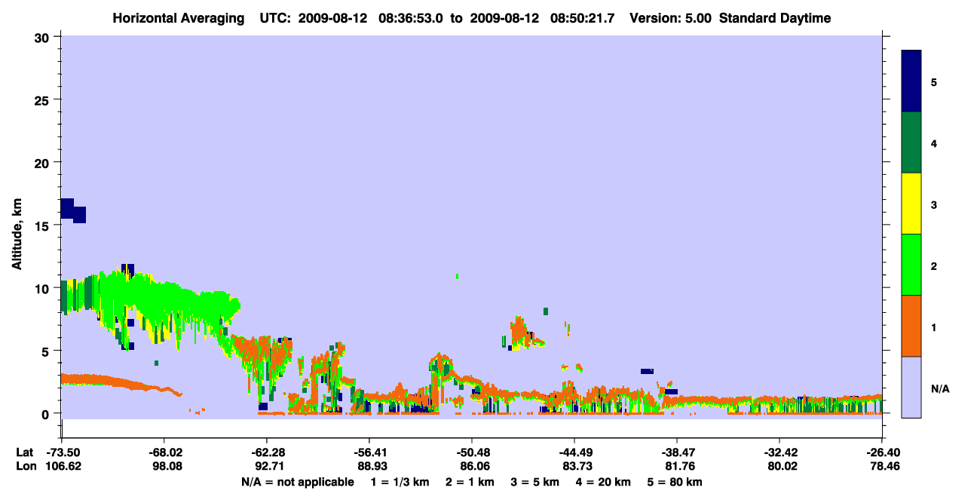Click the y-axis tick label 15

pyautogui.click(x=42, y=225)
